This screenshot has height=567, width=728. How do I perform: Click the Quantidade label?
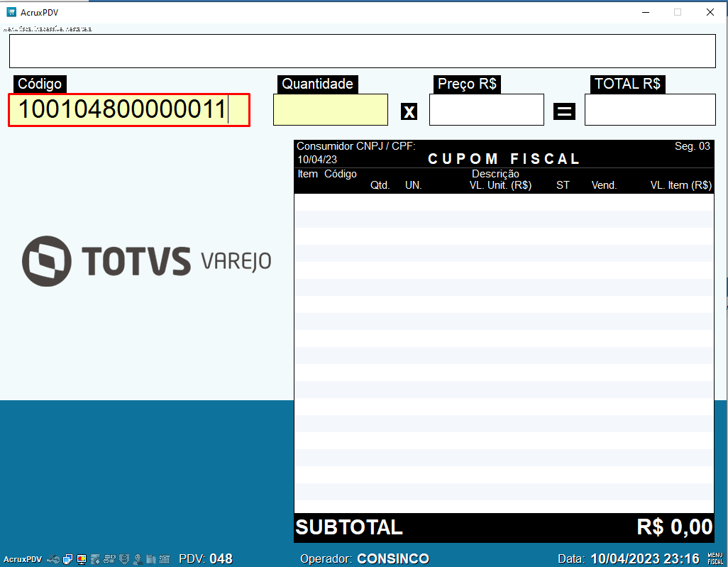click(x=318, y=84)
